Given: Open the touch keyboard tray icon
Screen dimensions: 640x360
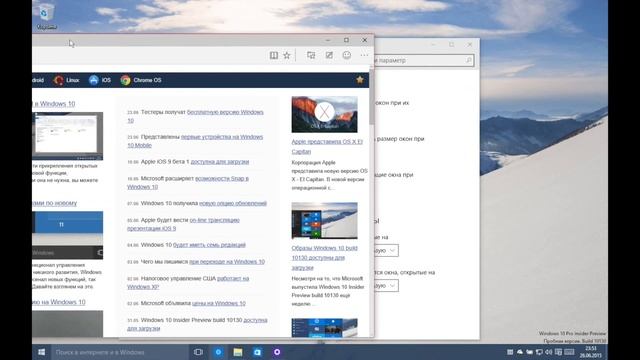Looking at the screenshot, I should click(x=569, y=352).
